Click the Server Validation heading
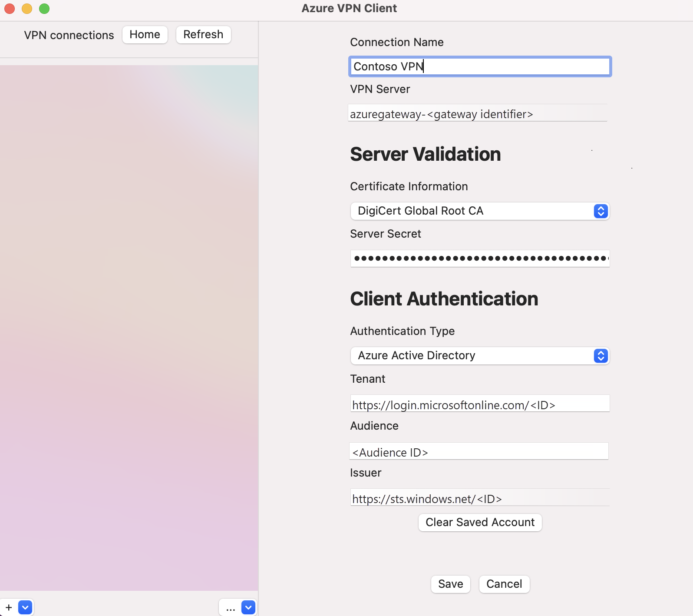Image resolution: width=693 pixels, height=616 pixels. pyautogui.click(x=426, y=154)
